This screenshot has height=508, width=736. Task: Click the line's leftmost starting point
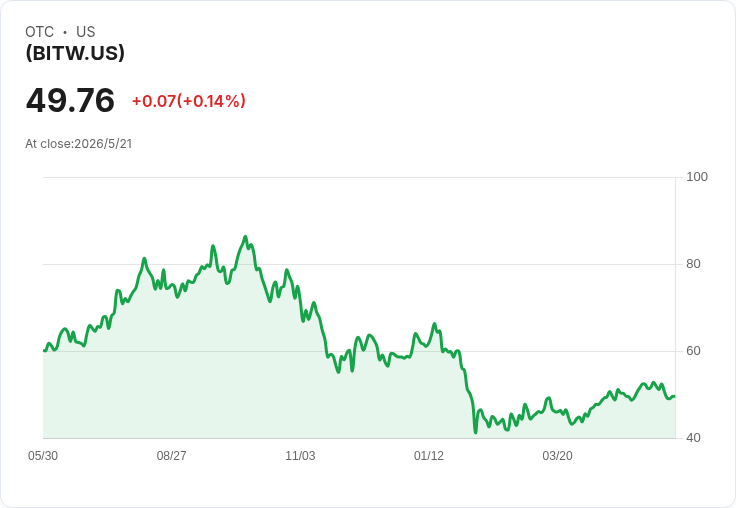tap(44, 350)
